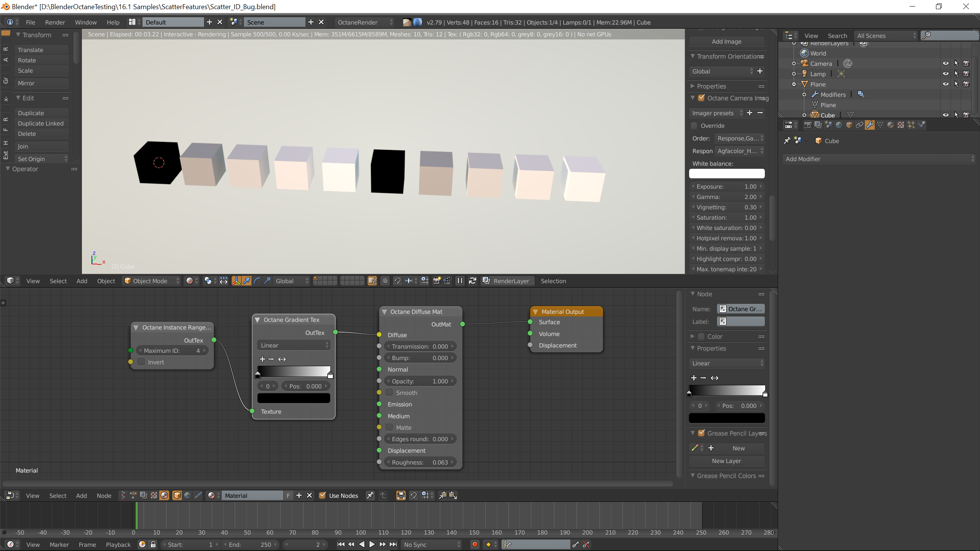
Task: Click the timeline record auto-keyframe button
Action: 475,544
